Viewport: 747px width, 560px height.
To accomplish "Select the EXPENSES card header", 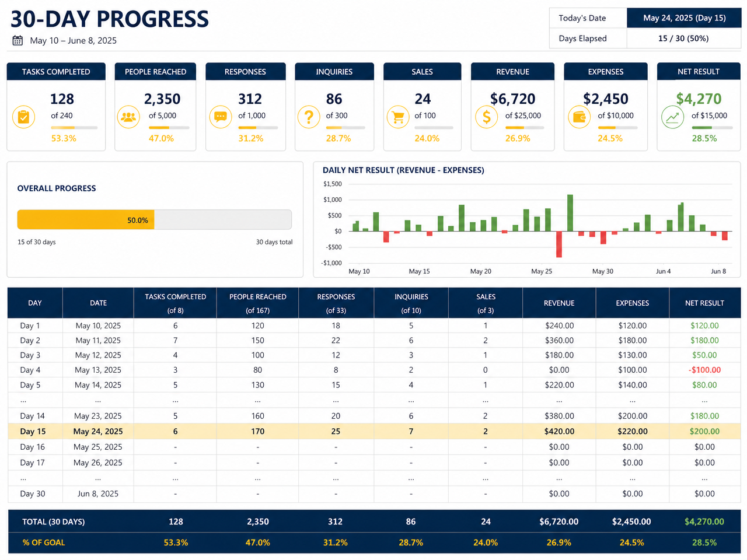I will click(606, 71).
